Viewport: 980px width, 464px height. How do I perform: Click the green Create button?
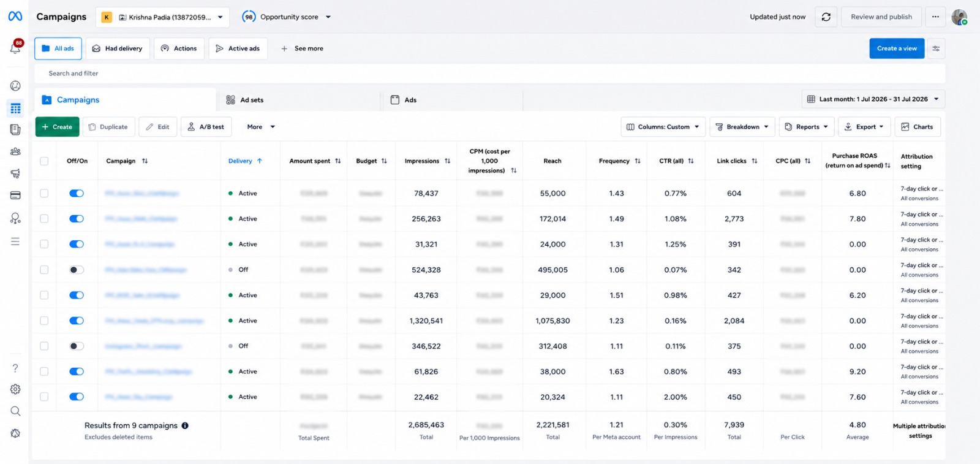point(57,127)
